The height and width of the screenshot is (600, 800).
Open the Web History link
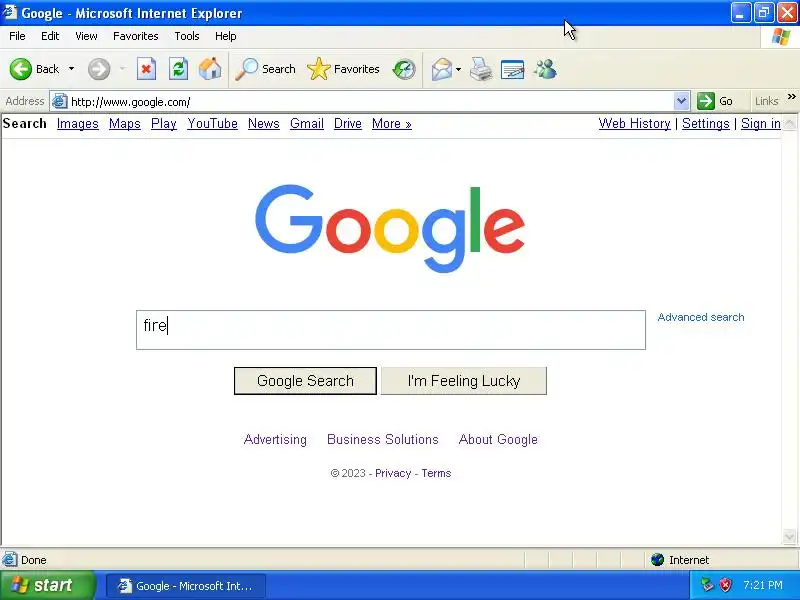[x=634, y=124]
